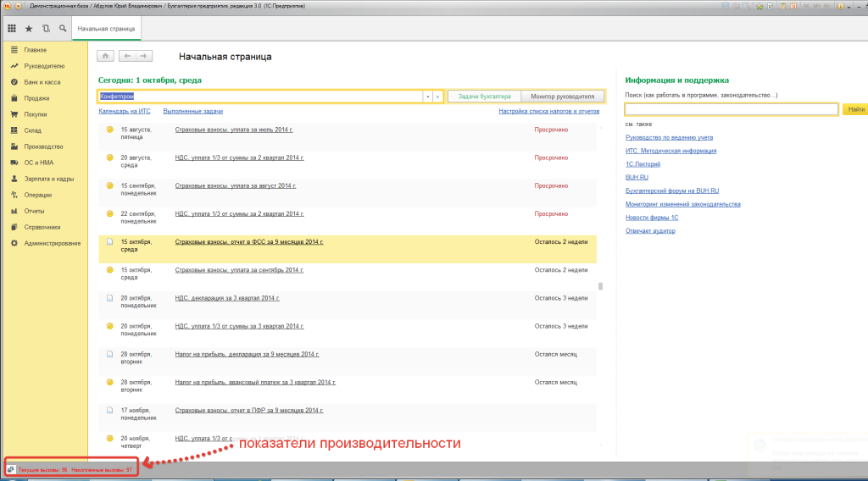The image size is (868, 481).
Task: Open the search magnifier in toolbar
Action: pos(63,28)
